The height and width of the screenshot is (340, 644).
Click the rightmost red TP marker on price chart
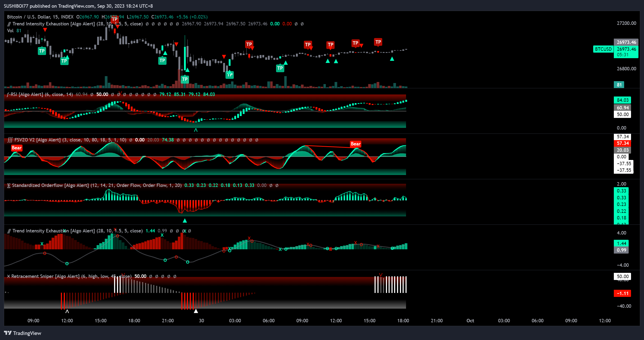click(x=378, y=42)
